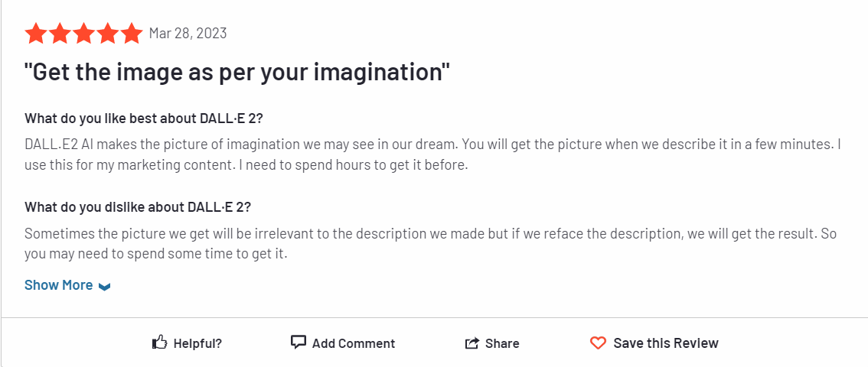Click the fourth rating star

[x=107, y=34]
